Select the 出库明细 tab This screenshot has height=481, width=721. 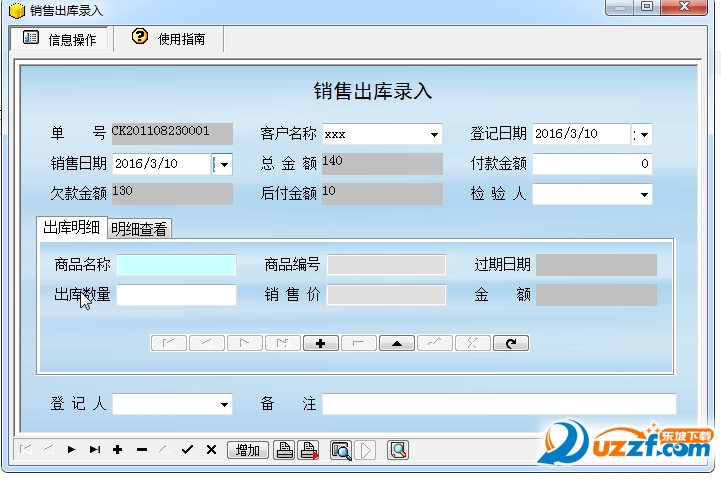[x=72, y=227]
